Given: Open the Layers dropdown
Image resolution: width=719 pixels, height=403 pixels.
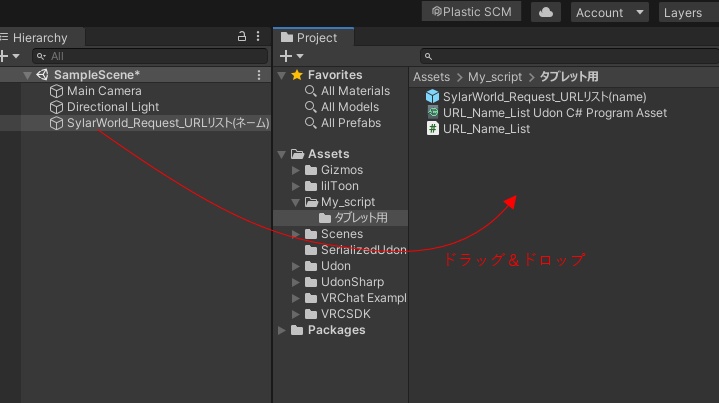Looking at the screenshot, I should click(688, 13).
